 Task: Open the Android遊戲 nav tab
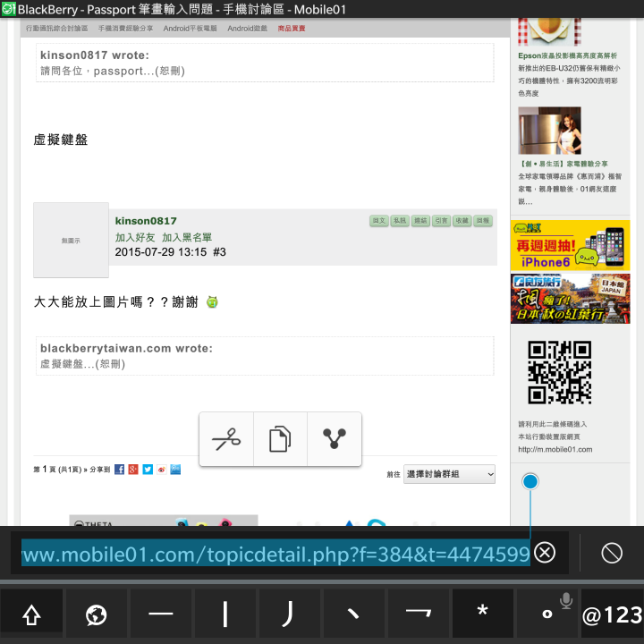pos(247,29)
